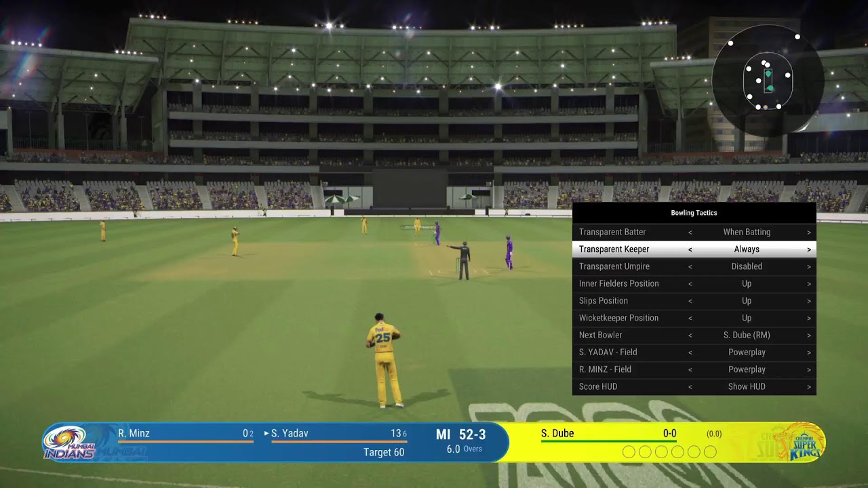This screenshot has width=868, height=488.
Task: Click left arrow for Transparent Keeper
Action: (x=690, y=249)
